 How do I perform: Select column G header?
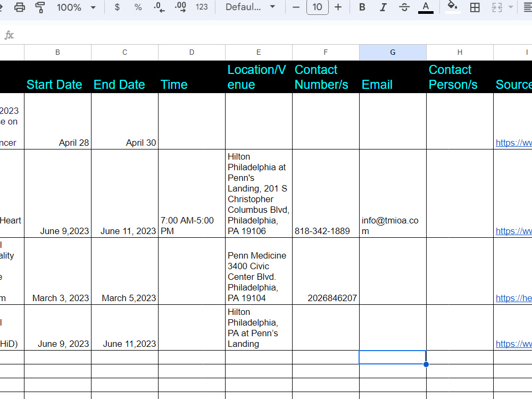click(x=393, y=52)
